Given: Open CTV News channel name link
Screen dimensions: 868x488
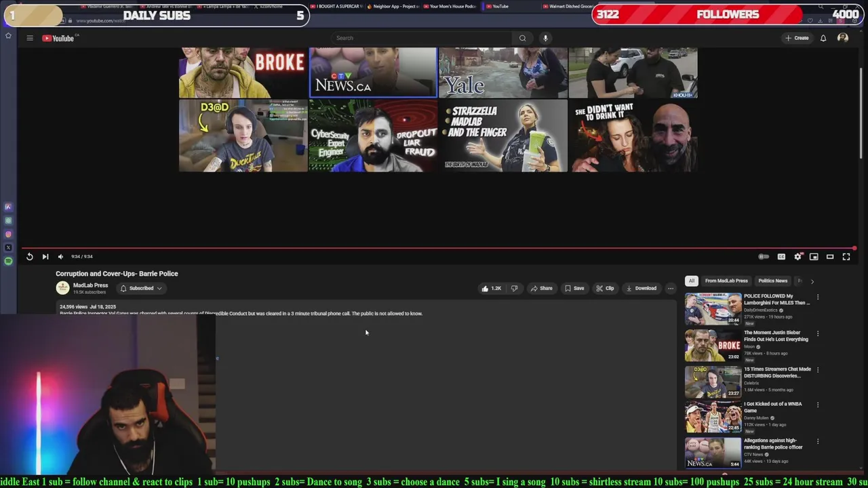Looking at the screenshot, I should [753, 455].
